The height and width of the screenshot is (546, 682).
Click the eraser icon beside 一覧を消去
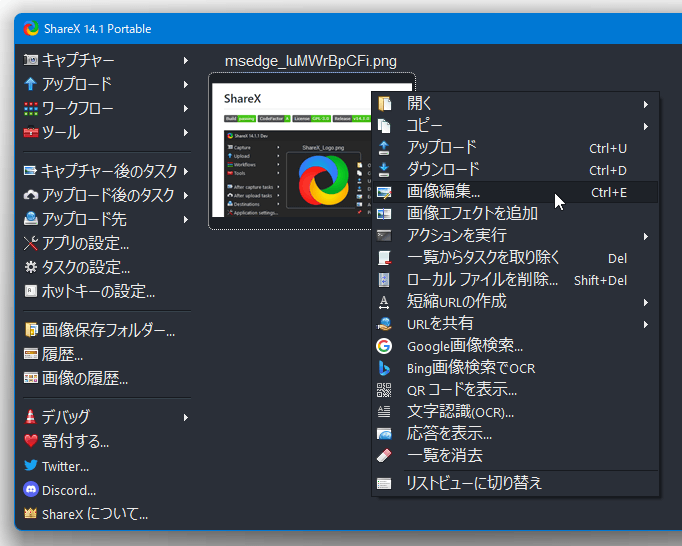384,456
